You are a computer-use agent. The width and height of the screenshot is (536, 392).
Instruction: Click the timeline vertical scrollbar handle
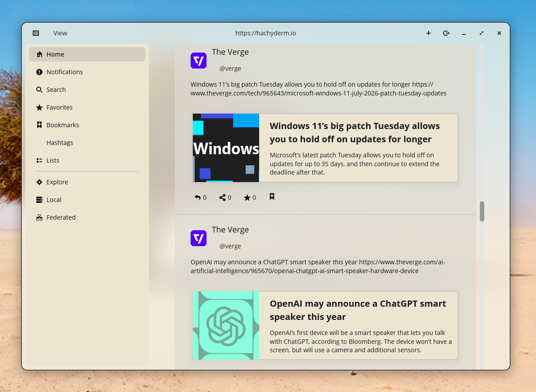[482, 211]
